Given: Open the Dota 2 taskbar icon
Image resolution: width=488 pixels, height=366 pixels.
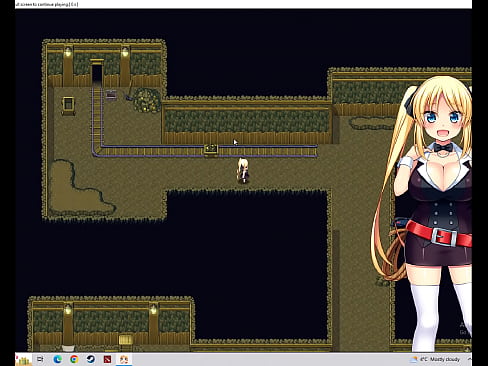Looking at the screenshot, I should point(107,359).
